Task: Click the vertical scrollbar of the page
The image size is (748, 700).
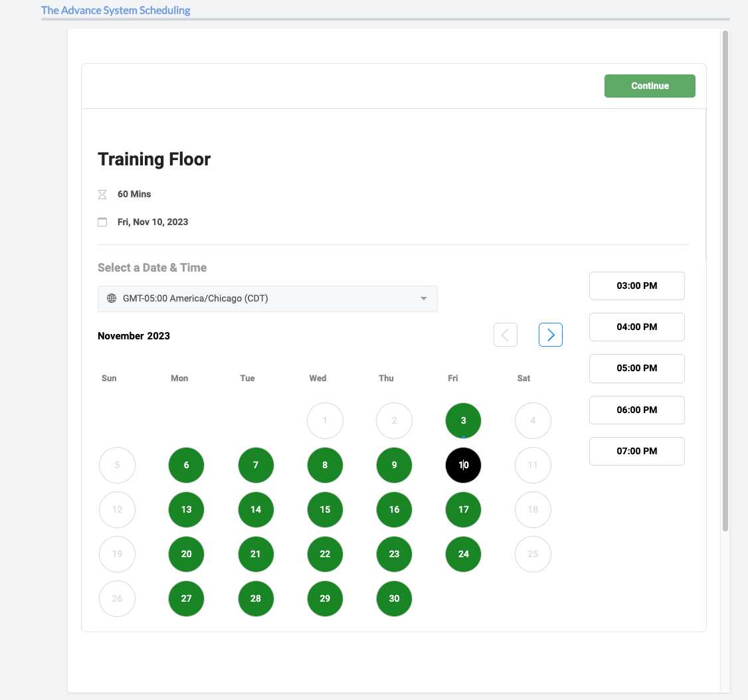Action: (725, 279)
